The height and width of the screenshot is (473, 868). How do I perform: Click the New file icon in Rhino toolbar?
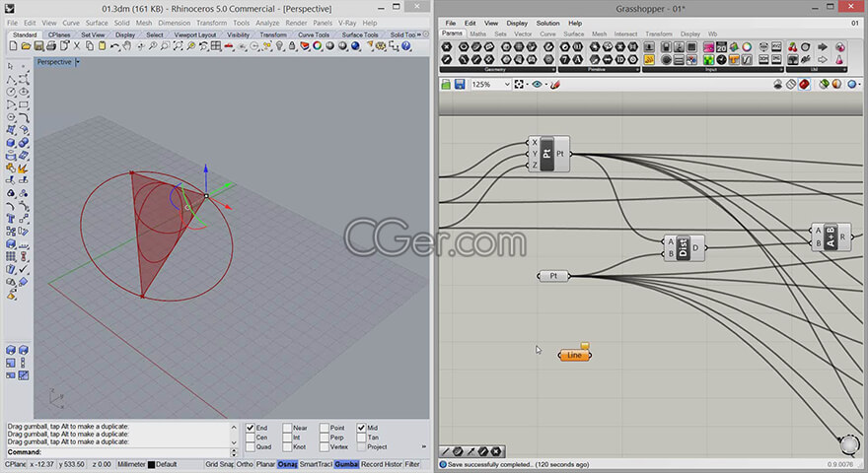[x=13, y=46]
